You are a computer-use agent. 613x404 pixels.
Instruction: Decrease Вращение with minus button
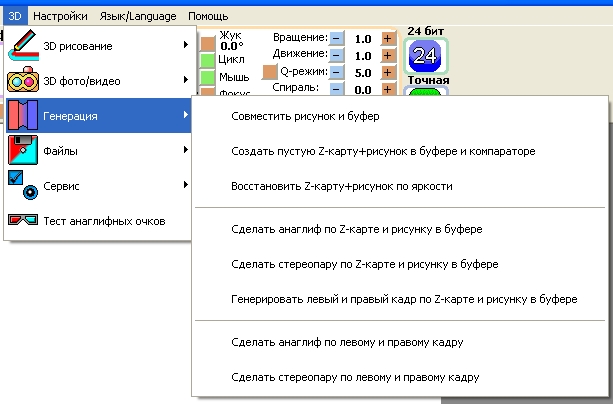336,38
